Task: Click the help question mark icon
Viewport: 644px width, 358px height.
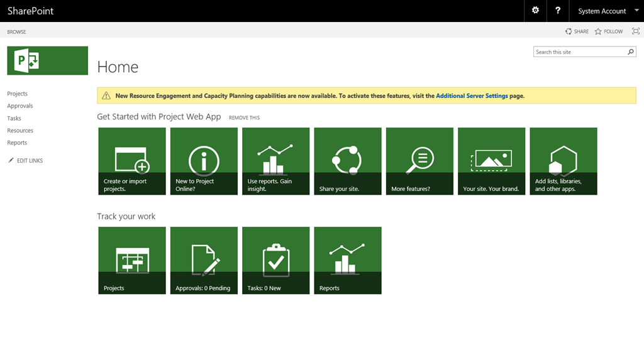Action: pos(558,11)
